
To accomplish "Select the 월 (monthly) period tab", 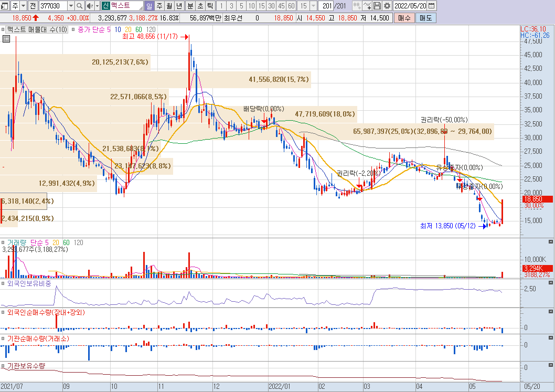I will 169,6.
